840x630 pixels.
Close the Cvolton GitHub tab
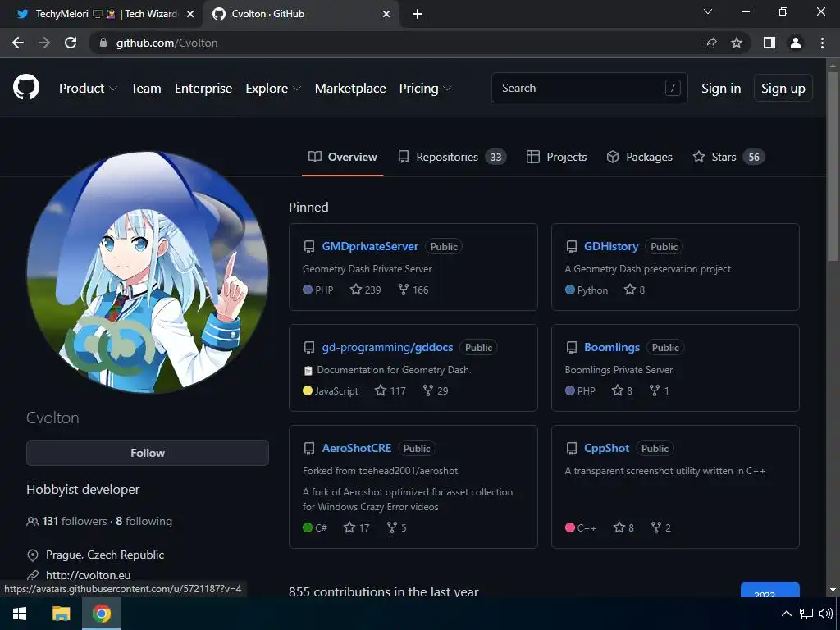click(386, 14)
